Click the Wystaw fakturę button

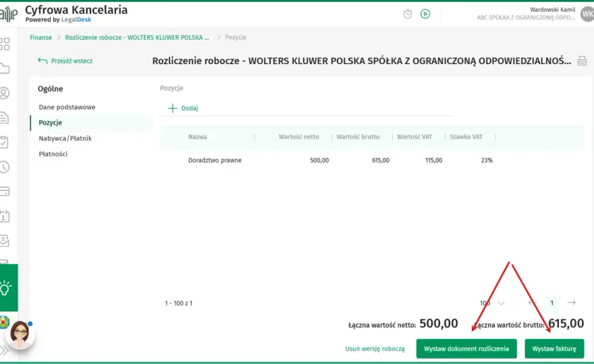click(x=554, y=348)
